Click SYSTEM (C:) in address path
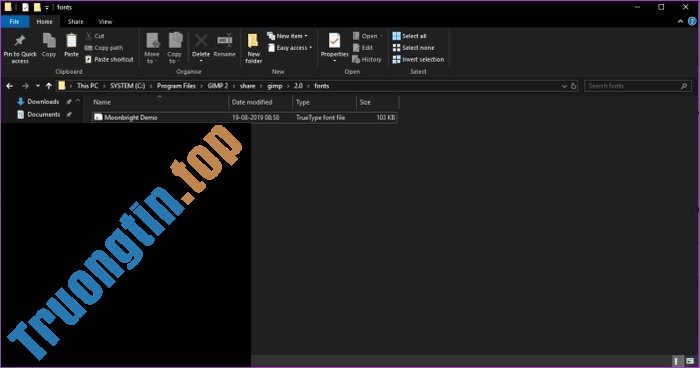 (x=128, y=86)
